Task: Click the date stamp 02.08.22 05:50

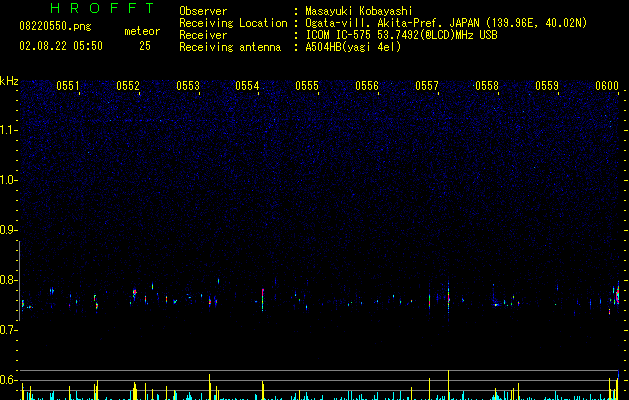Action: 61,46
